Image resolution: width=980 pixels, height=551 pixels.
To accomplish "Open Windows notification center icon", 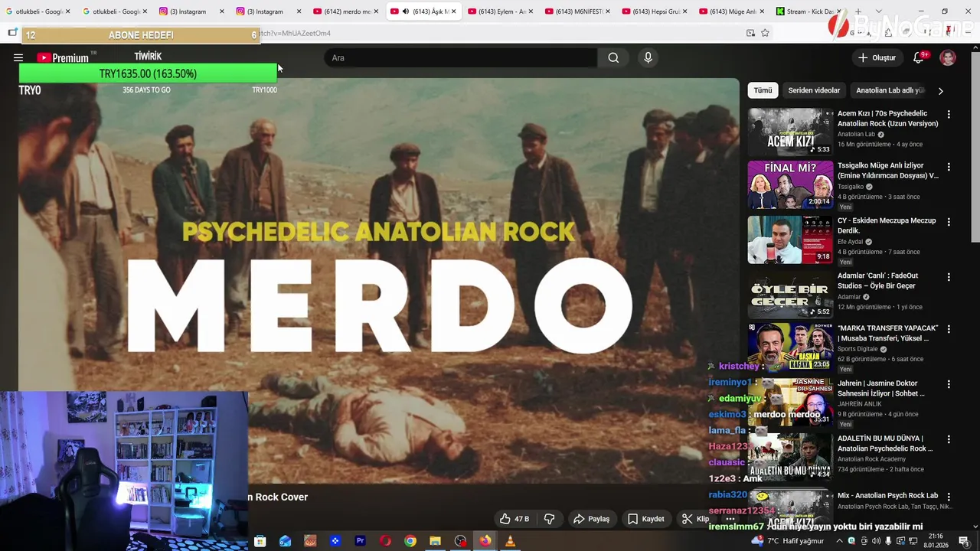I will [x=964, y=541].
